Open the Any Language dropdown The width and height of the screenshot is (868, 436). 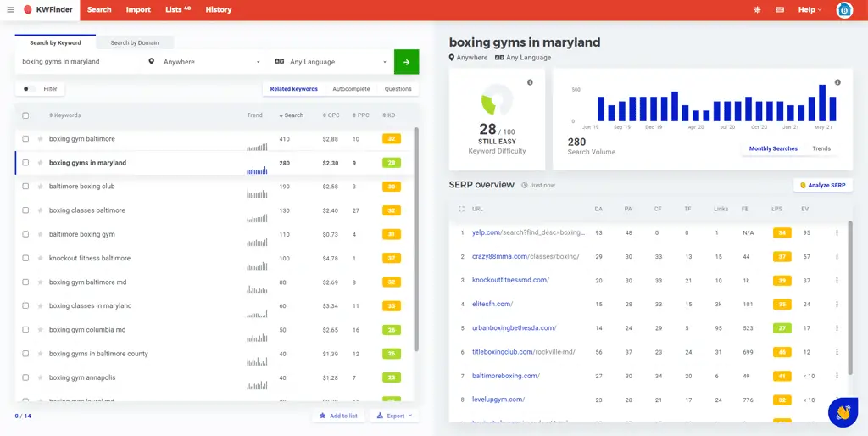tap(331, 62)
